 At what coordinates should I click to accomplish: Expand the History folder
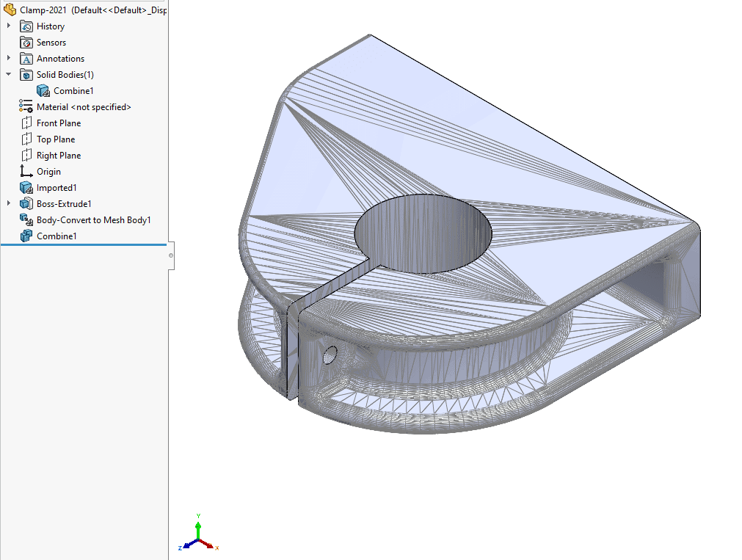8,26
